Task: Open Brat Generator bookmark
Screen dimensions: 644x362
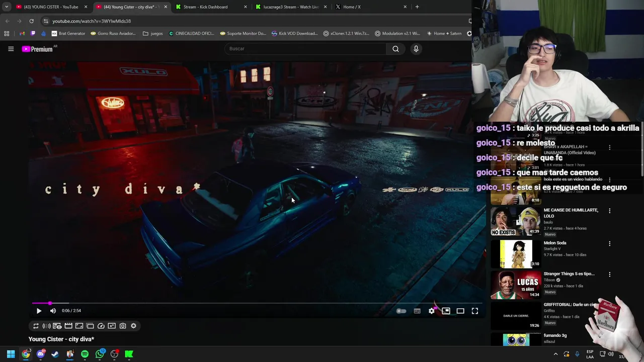Action: [68, 34]
